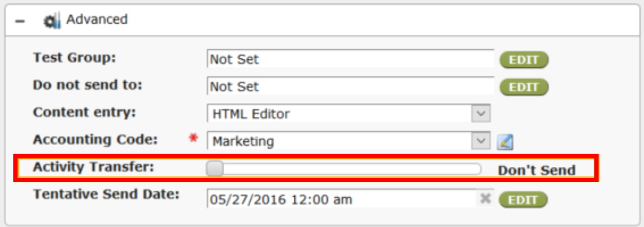Collapse the Advanced section with minus icon

click(x=19, y=21)
